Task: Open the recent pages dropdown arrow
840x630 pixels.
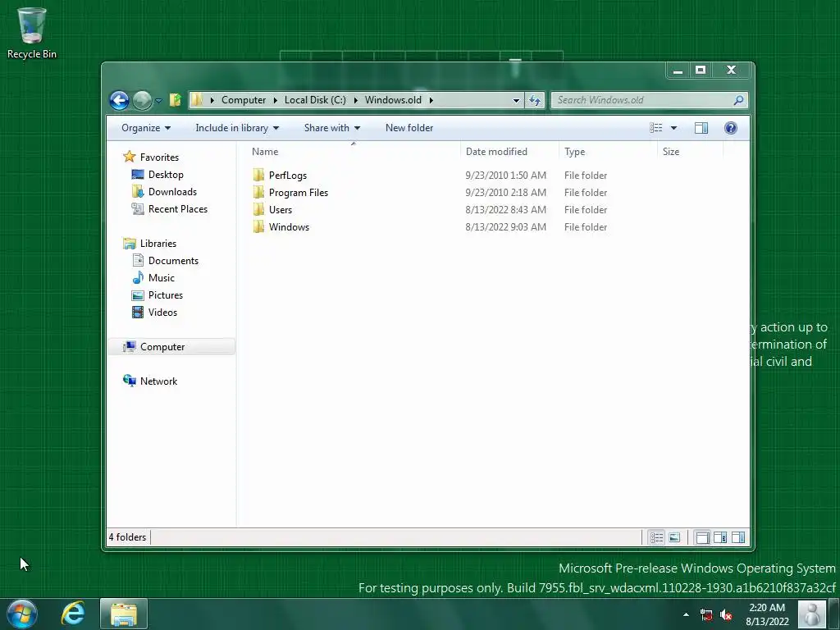Action: tap(158, 100)
